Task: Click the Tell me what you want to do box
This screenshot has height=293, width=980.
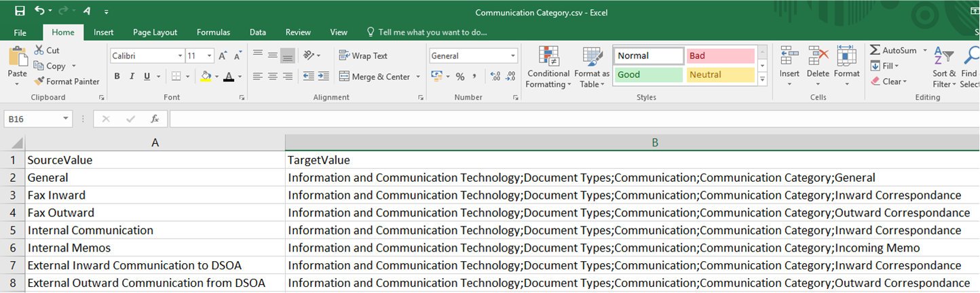Action: [x=427, y=32]
